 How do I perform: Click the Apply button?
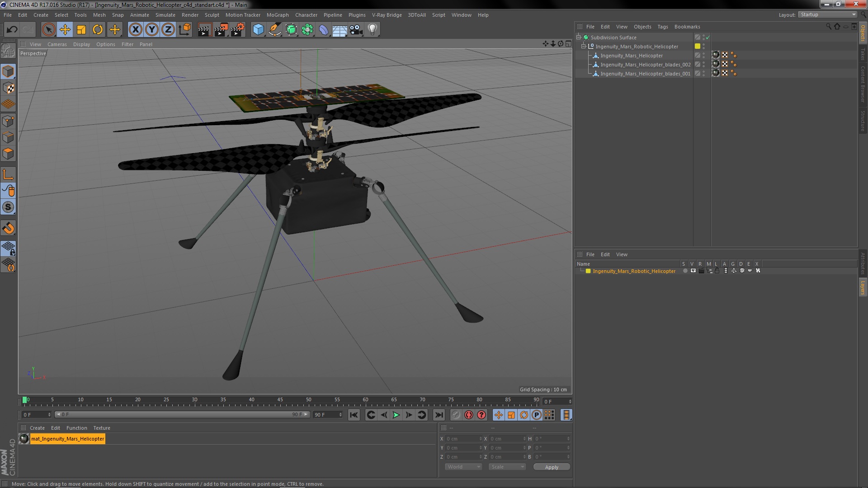552,467
